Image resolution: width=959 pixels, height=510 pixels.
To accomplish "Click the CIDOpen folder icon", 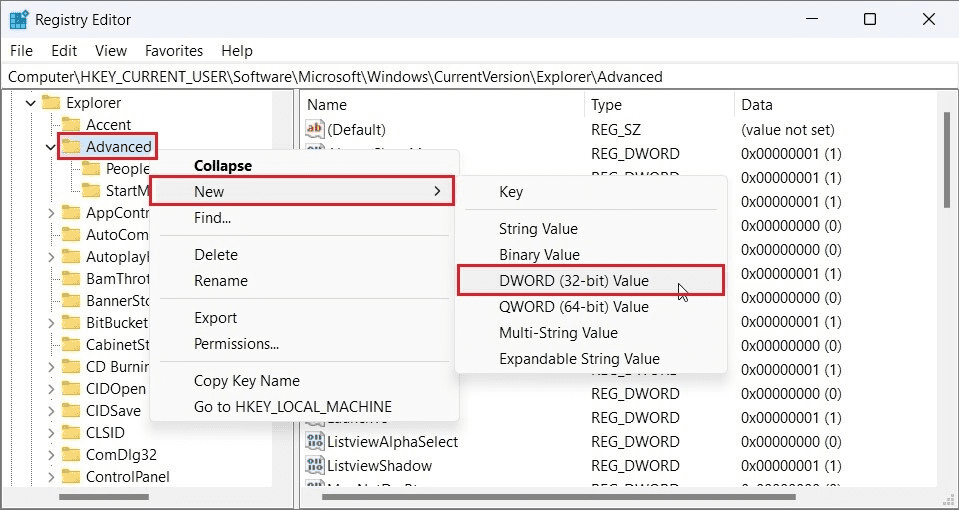I will 71,389.
